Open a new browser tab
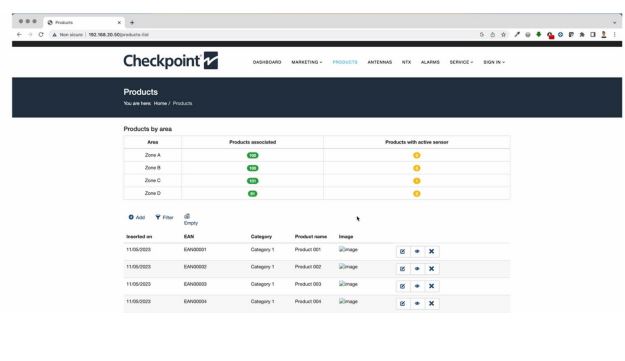Screen dimensions: 625x361 tap(132, 23)
